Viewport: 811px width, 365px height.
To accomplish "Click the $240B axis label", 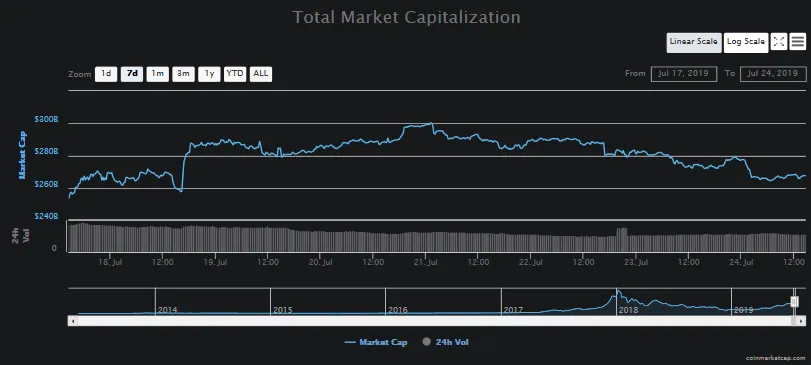I will (47, 217).
